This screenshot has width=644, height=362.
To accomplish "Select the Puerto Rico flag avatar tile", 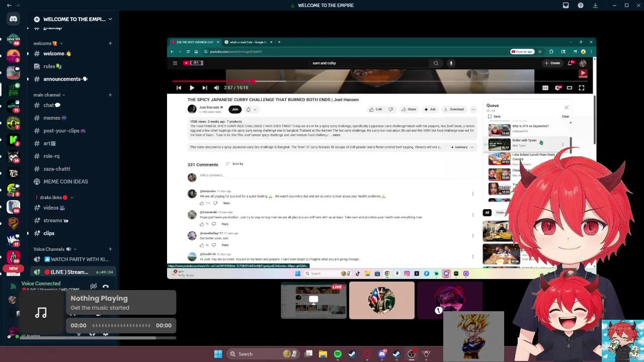I will pyautogui.click(x=382, y=301).
